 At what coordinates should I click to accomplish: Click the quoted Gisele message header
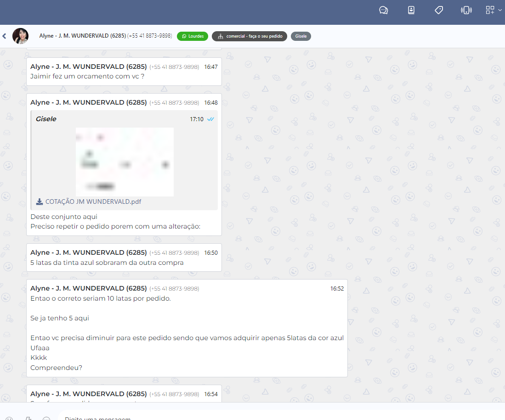tap(46, 119)
